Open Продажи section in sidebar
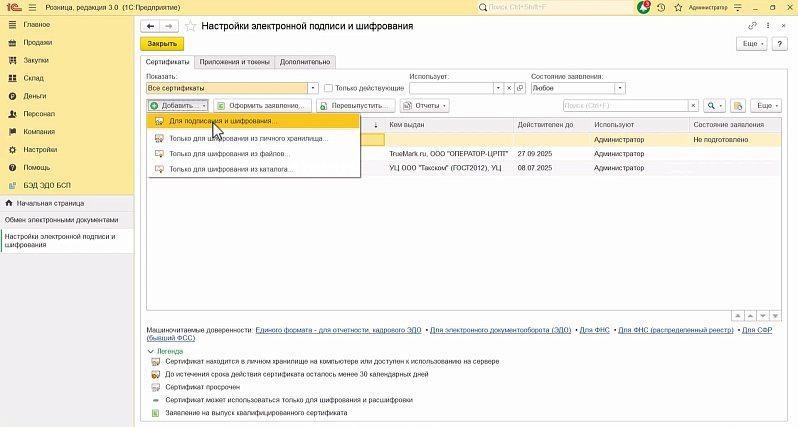The width and height of the screenshot is (798, 427). pos(38,42)
